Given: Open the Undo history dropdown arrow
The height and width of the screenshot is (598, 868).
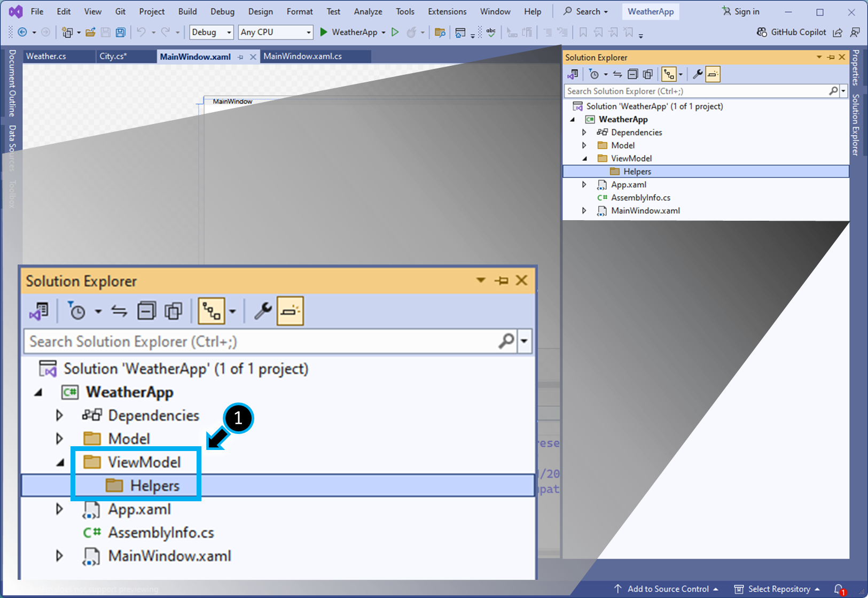Looking at the screenshot, I should (x=153, y=33).
